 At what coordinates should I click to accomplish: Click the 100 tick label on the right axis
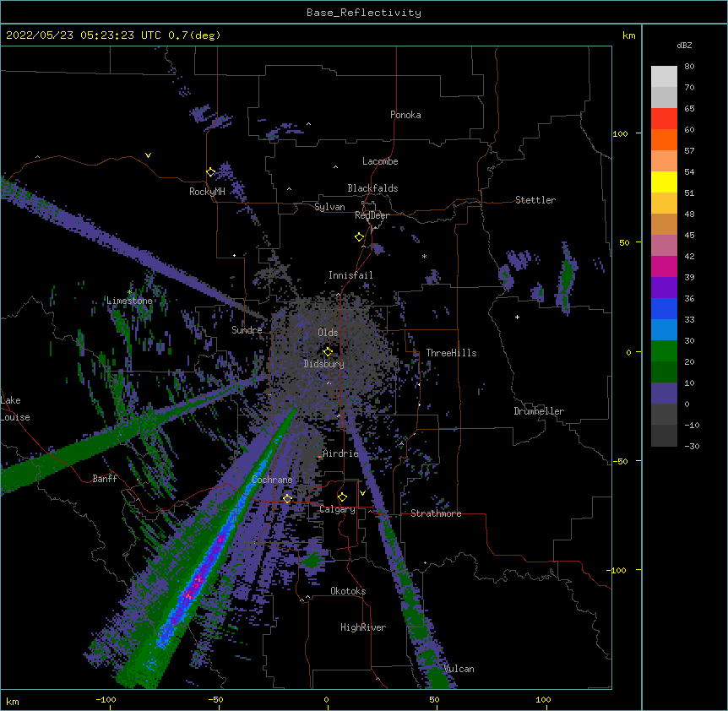tap(620, 133)
